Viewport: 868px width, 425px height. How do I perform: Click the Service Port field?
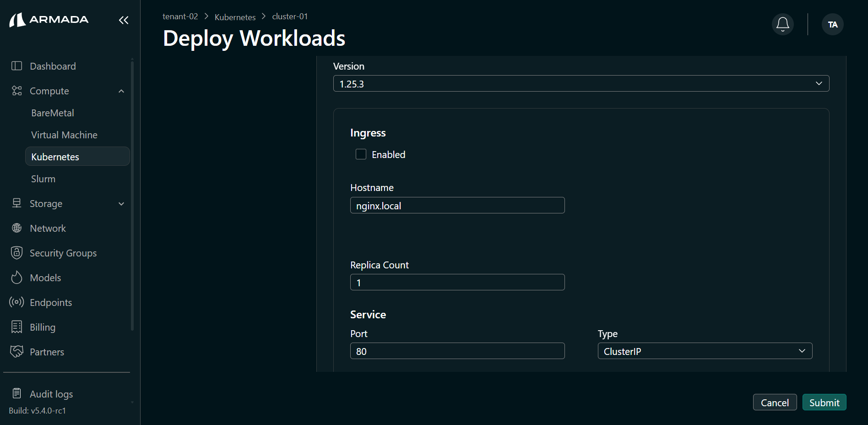[x=457, y=351]
